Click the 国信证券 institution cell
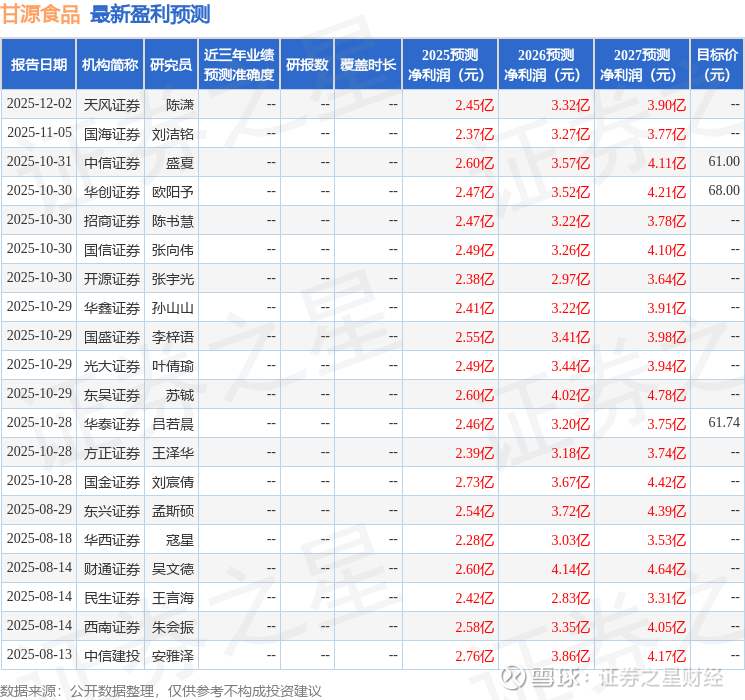The width and height of the screenshot is (745, 700). [112, 250]
